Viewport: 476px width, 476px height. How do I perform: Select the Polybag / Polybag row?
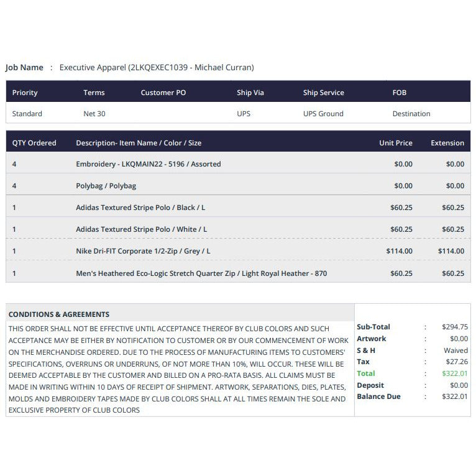(x=238, y=186)
